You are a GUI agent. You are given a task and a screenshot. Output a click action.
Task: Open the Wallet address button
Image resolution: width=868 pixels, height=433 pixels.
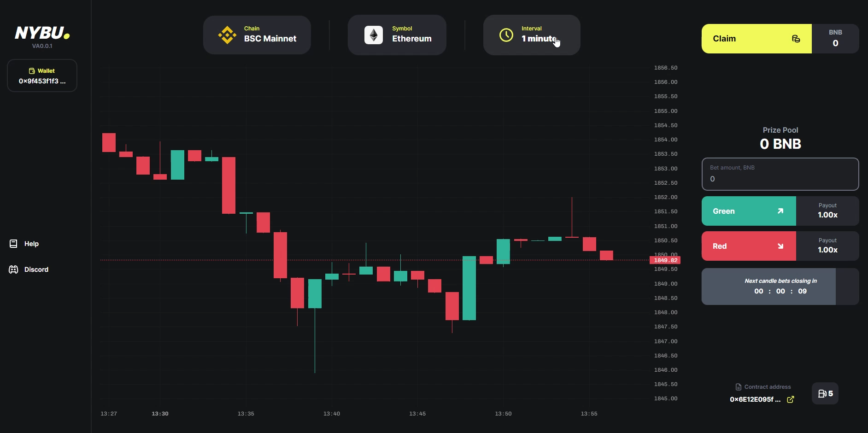pos(42,76)
